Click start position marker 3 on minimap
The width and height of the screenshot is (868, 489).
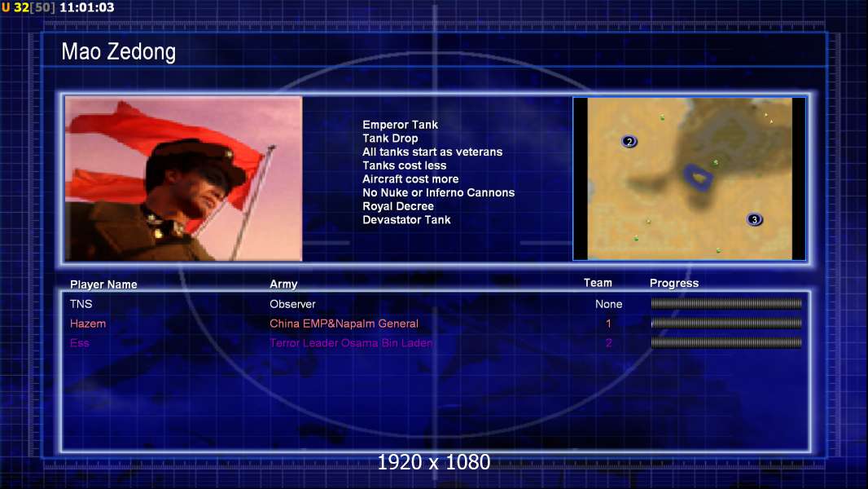point(754,219)
